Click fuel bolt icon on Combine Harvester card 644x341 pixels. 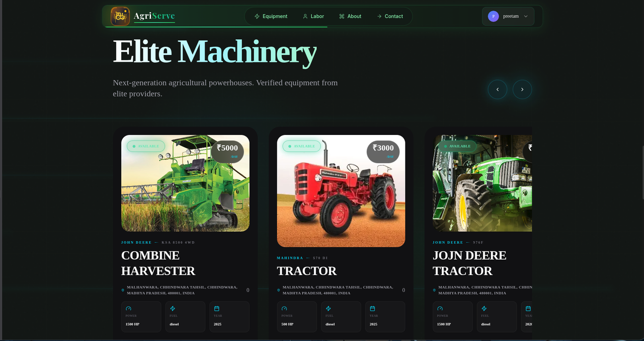coord(173,308)
